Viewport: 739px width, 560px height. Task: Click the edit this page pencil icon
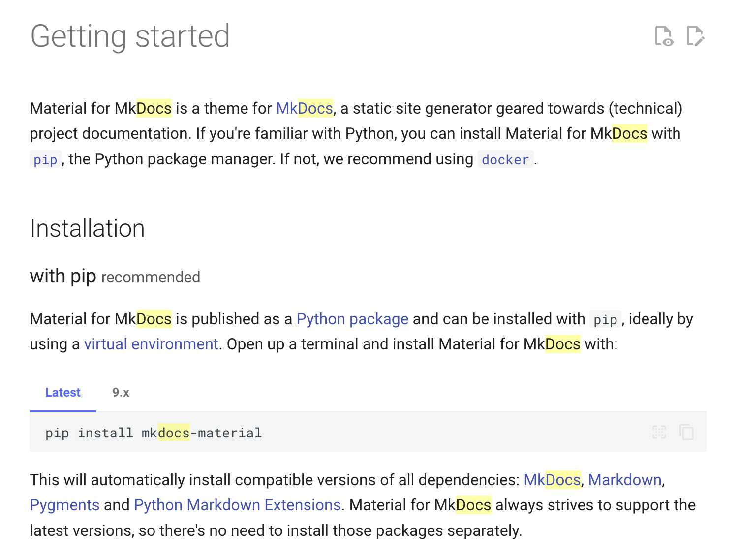695,36
